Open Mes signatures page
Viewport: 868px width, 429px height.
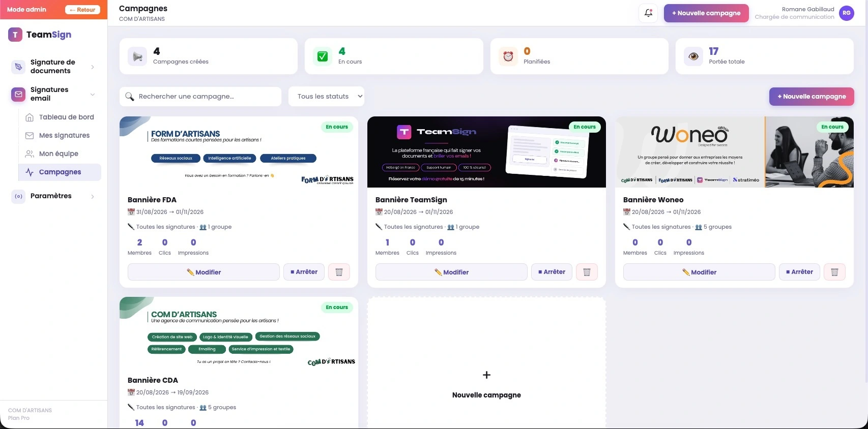point(60,135)
